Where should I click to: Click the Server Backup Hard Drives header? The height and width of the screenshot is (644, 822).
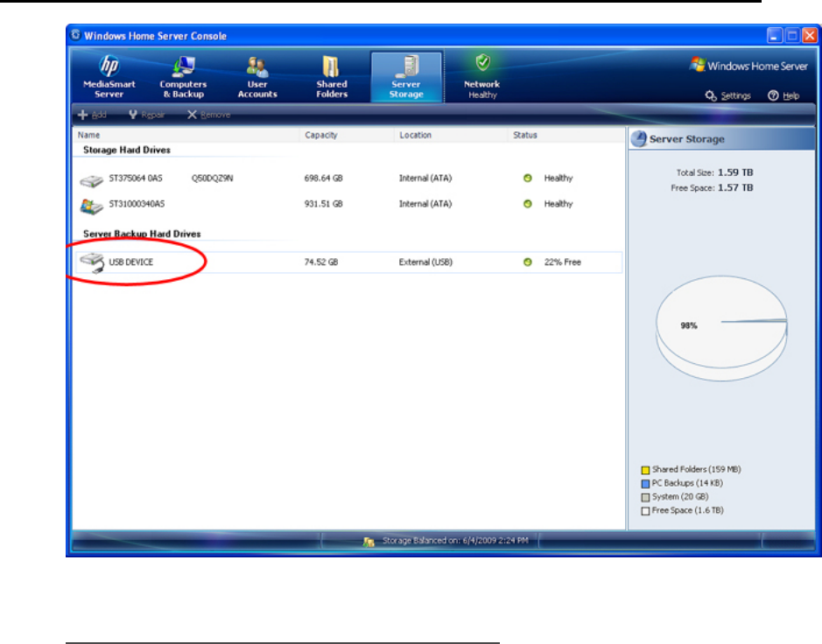(x=142, y=234)
